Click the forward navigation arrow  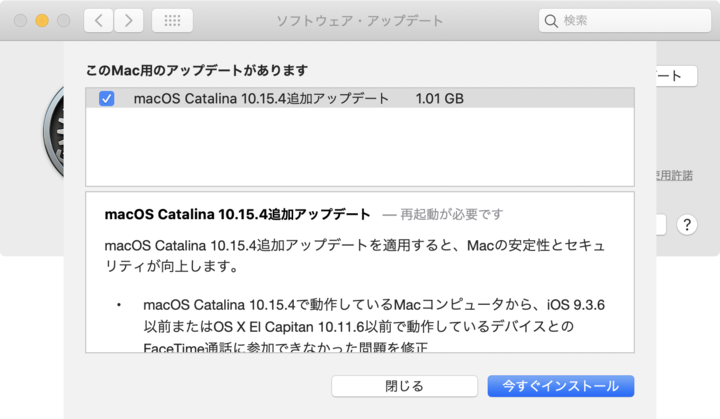point(129,20)
